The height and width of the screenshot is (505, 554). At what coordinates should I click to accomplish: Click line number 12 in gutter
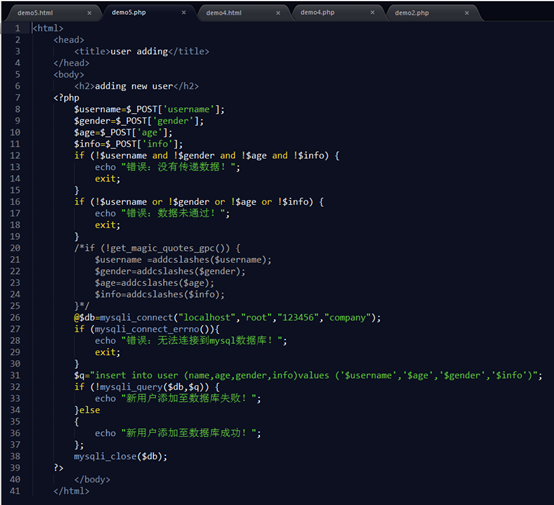tap(15, 155)
